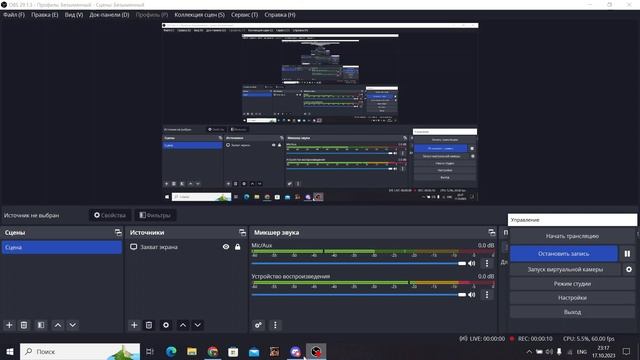Viewport: 640px width, 360px height.
Task: Open Файл menu
Action: click(14, 15)
